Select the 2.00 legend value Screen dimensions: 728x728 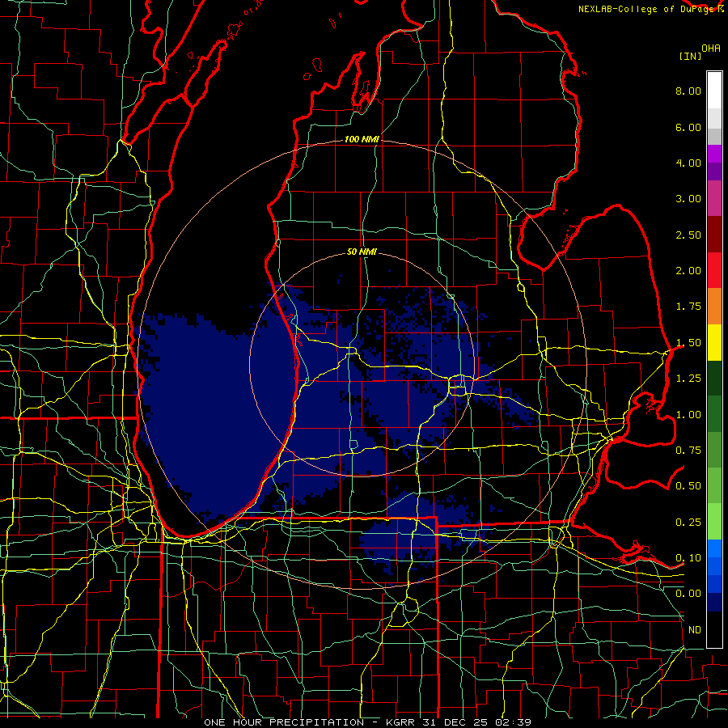(x=688, y=271)
